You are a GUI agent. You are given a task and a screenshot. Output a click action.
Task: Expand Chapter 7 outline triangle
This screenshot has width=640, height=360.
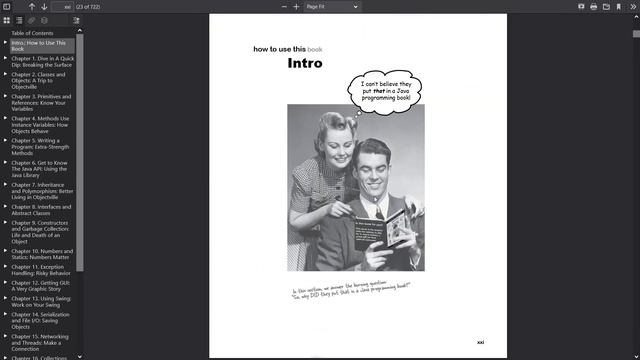[x=5, y=184]
